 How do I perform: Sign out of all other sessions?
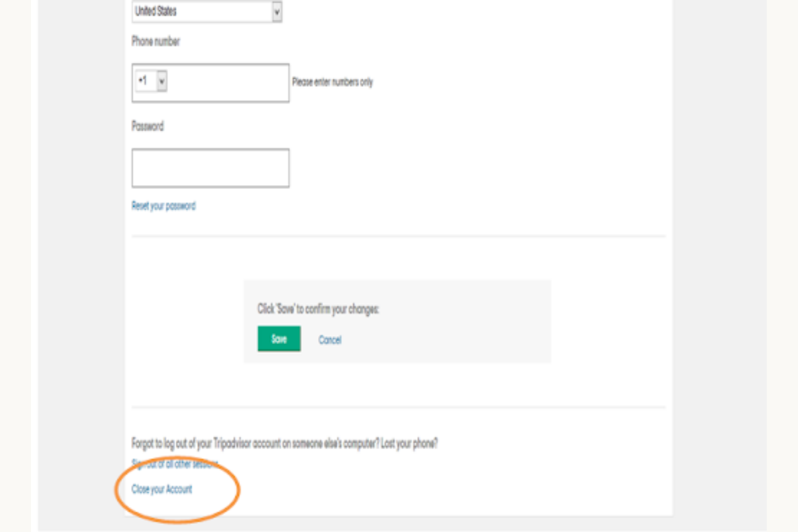[175, 464]
